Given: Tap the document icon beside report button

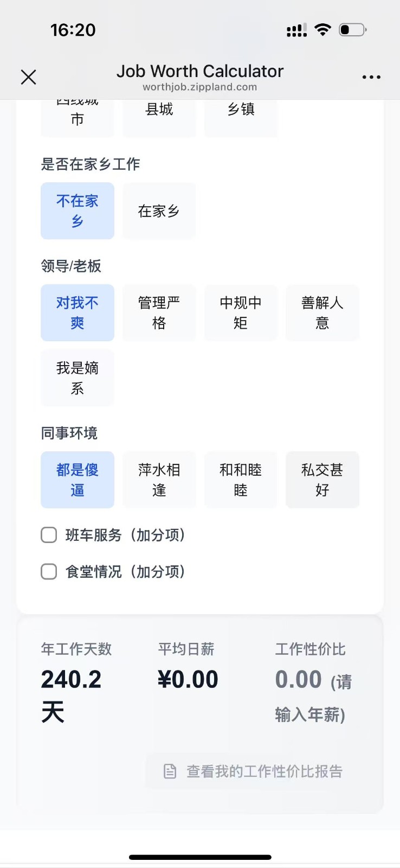Looking at the screenshot, I should tap(170, 771).
